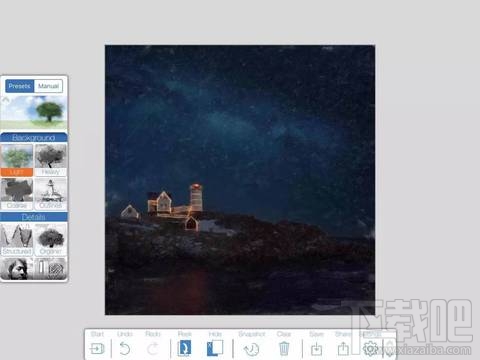The image size is (480, 360).
Task: Select the Light background preset
Action: (x=17, y=160)
